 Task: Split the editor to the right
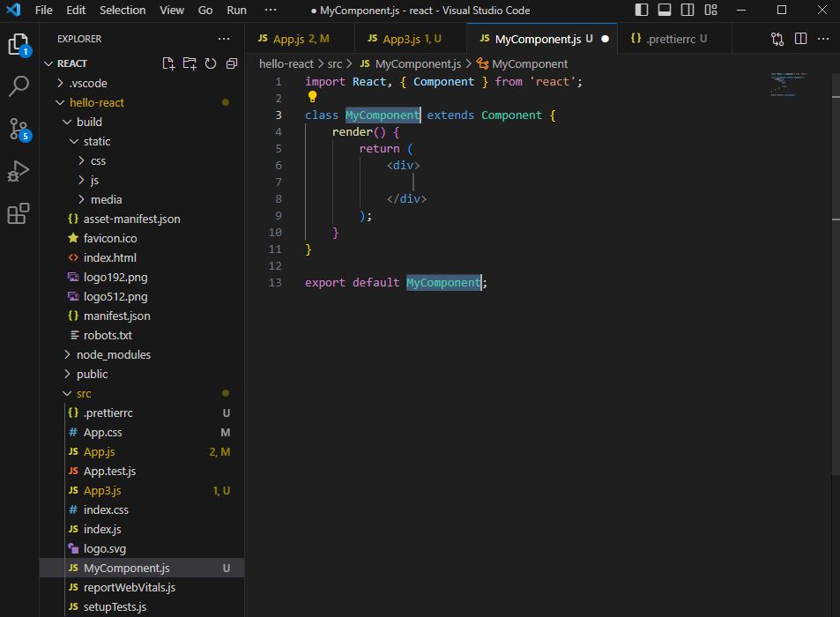click(x=801, y=39)
